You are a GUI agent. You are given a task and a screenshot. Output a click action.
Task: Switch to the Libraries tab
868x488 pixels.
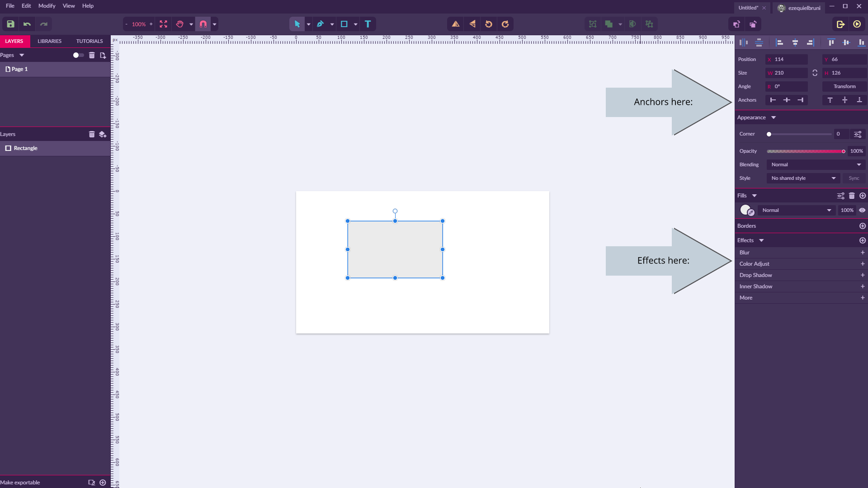tap(50, 42)
